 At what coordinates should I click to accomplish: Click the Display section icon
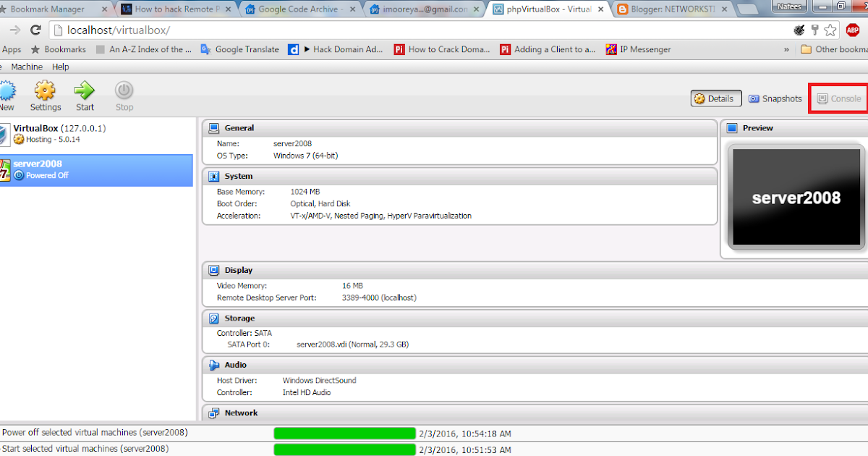pos(214,270)
